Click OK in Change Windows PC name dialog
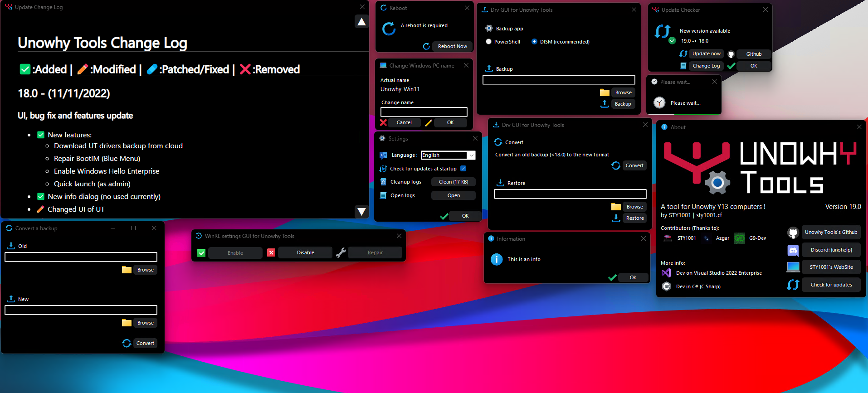This screenshot has width=868, height=393. (x=450, y=122)
